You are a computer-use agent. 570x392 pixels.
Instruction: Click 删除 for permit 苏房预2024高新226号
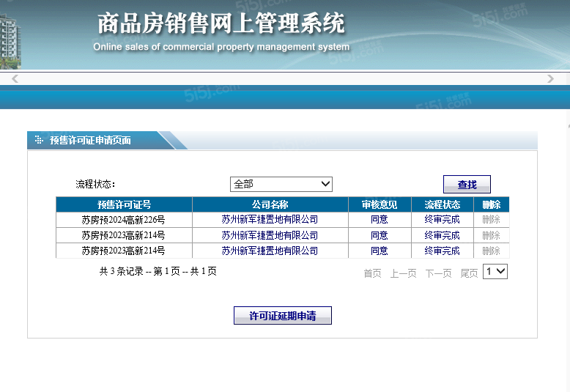(x=491, y=220)
